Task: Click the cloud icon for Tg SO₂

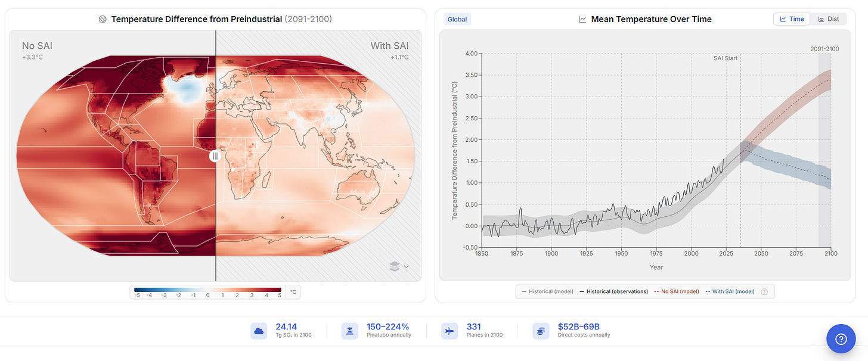Action: 259,331
